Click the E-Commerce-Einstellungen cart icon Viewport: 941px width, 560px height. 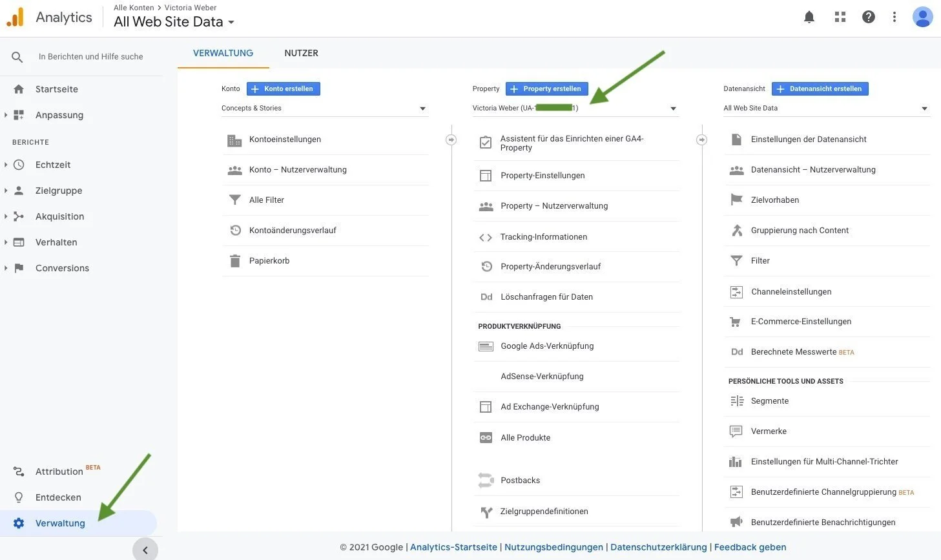tap(736, 322)
